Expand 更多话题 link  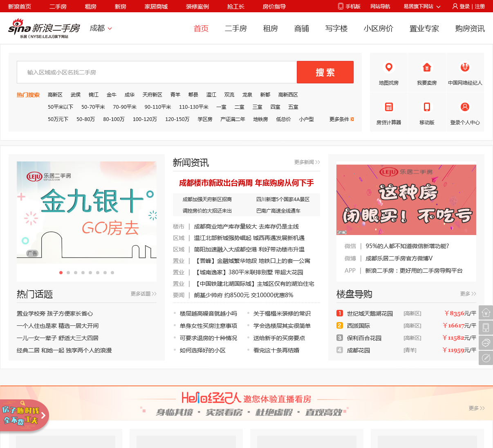tap(143, 293)
